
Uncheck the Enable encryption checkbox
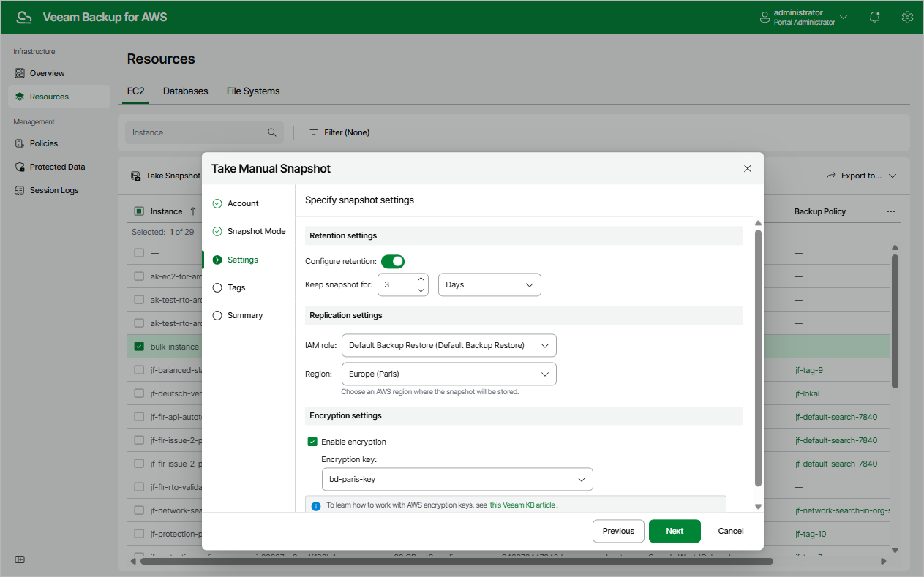(x=312, y=441)
